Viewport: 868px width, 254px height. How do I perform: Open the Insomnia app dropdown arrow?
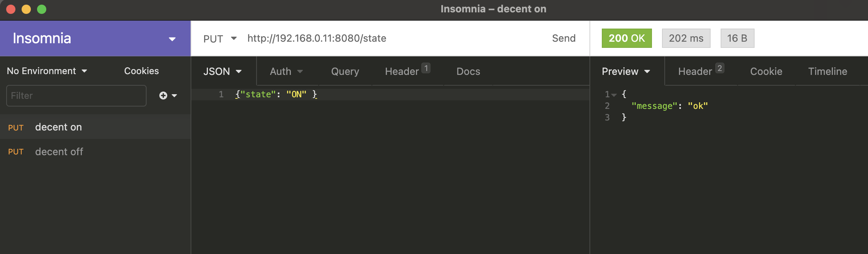[172, 39]
